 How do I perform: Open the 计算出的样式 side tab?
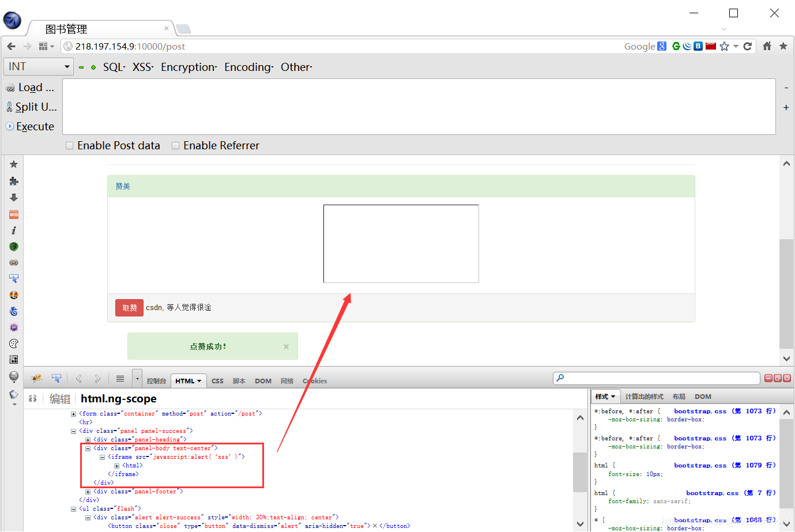(x=645, y=397)
